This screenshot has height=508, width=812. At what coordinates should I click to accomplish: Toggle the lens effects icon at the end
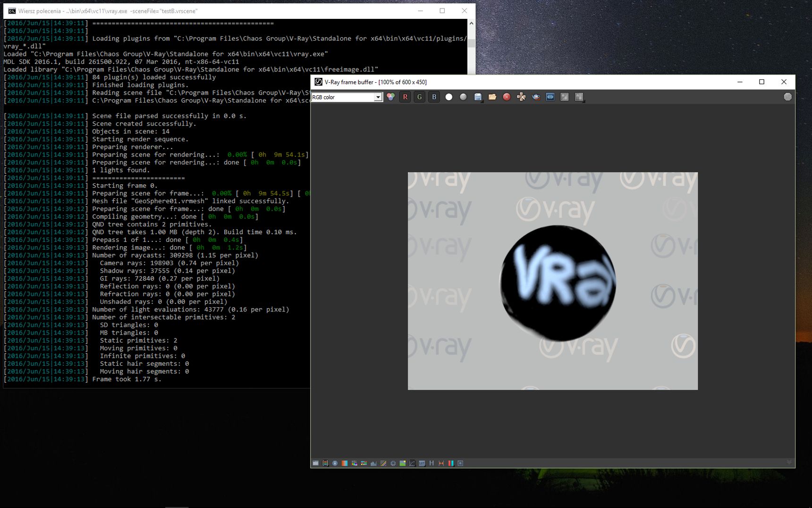pos(461,463)
